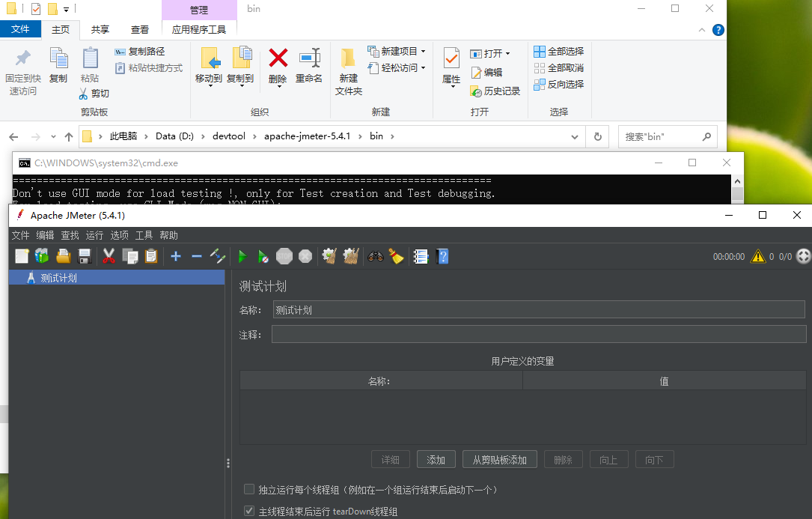Switch to 共享 ribbon tab in Explorer
The height and width of the screenshot is (519, 812).
(x=100, y=29)
